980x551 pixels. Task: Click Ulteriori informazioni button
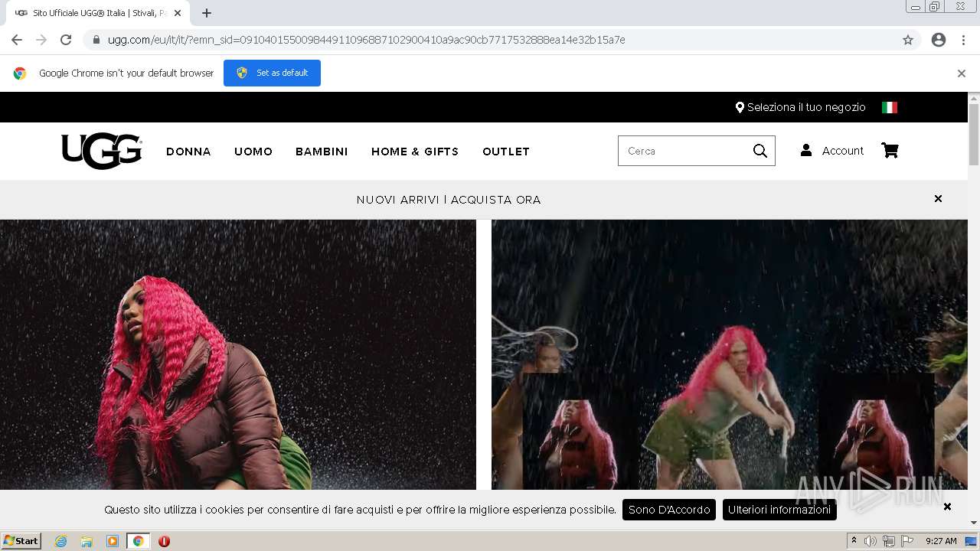779,510
